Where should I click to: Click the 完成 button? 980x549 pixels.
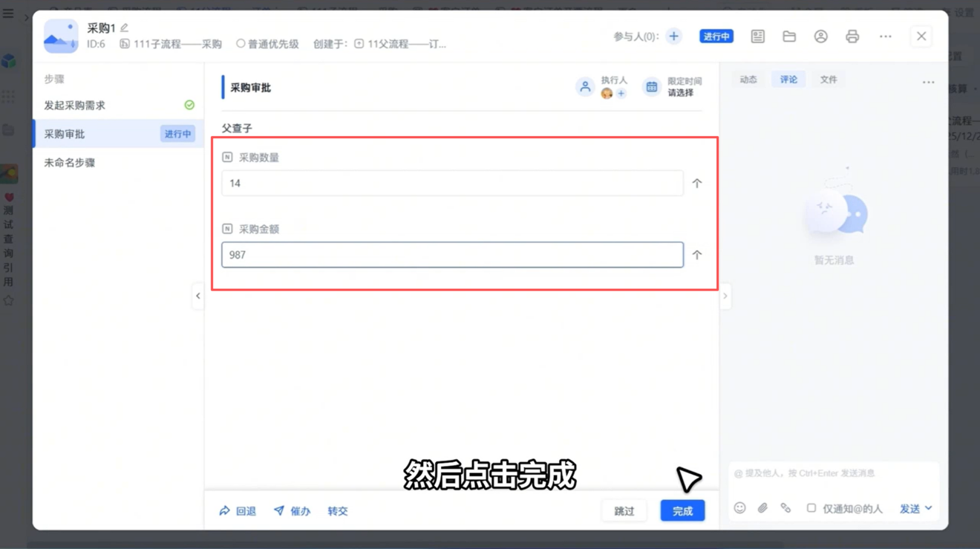(682, 510)
